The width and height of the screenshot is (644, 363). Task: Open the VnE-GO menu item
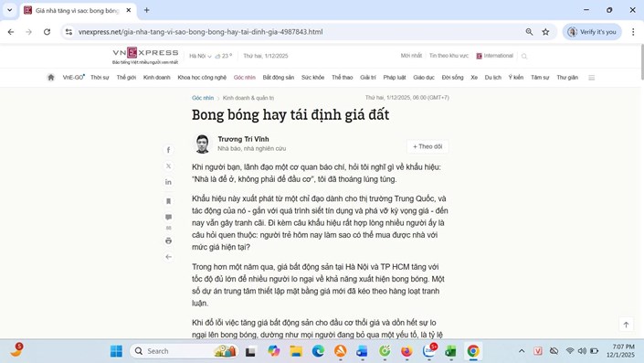(x=73, y=78)
